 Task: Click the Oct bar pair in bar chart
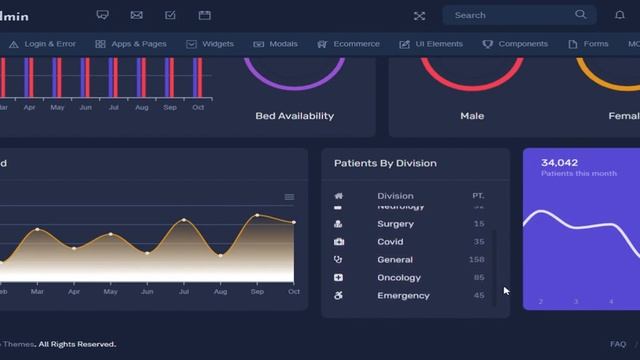pyautogui.click(x=198, y=77)
